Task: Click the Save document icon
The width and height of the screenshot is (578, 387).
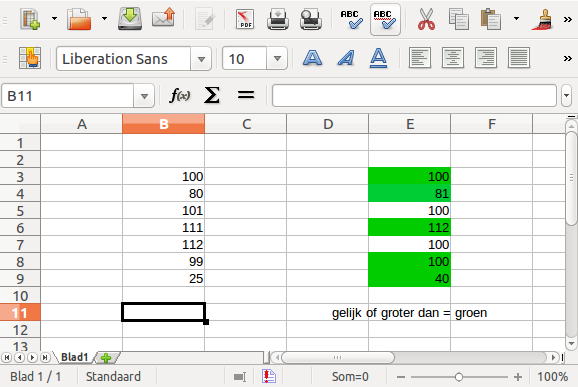Action: (x=130, y=18)
